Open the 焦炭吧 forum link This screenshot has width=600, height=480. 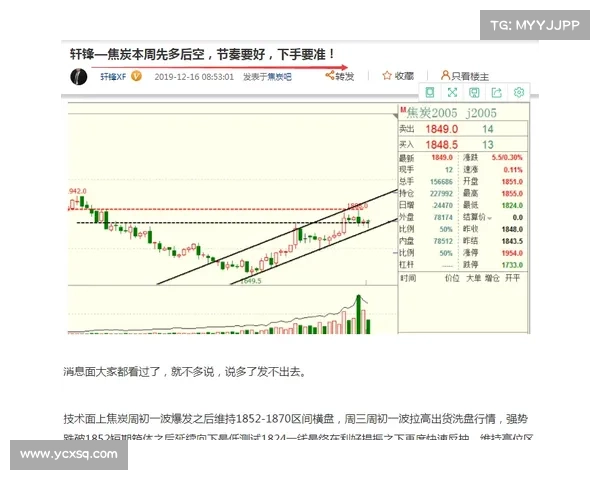pyautogui.click(x=279, y=77)
